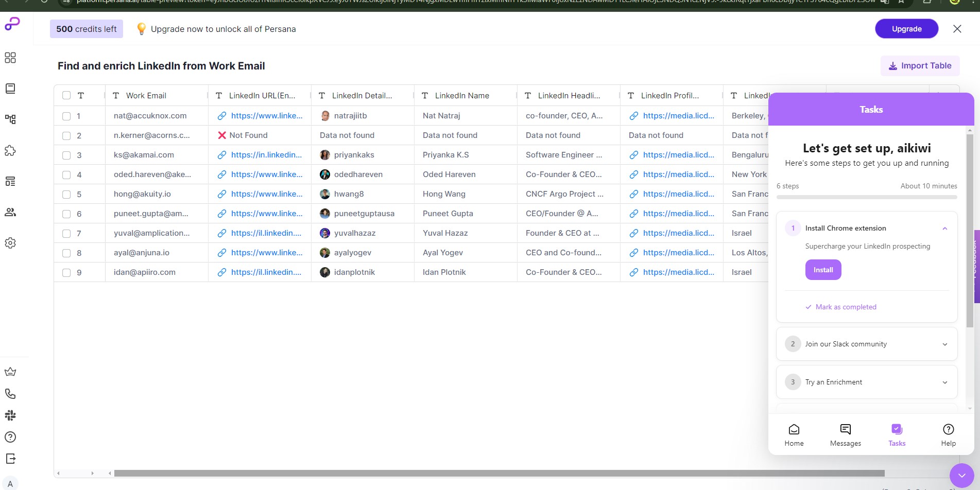Screen dimensions: 980x490
Task: Open the tables icon in left sidebar
Action: click(x=10, y=89)
